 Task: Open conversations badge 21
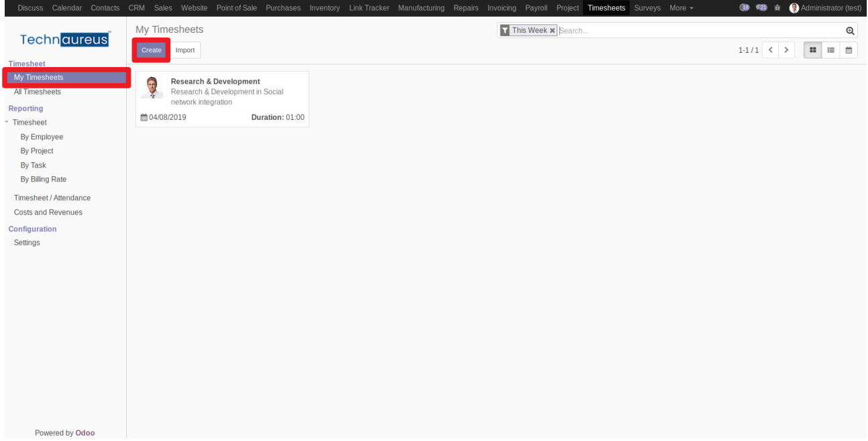tap(761, 8)
